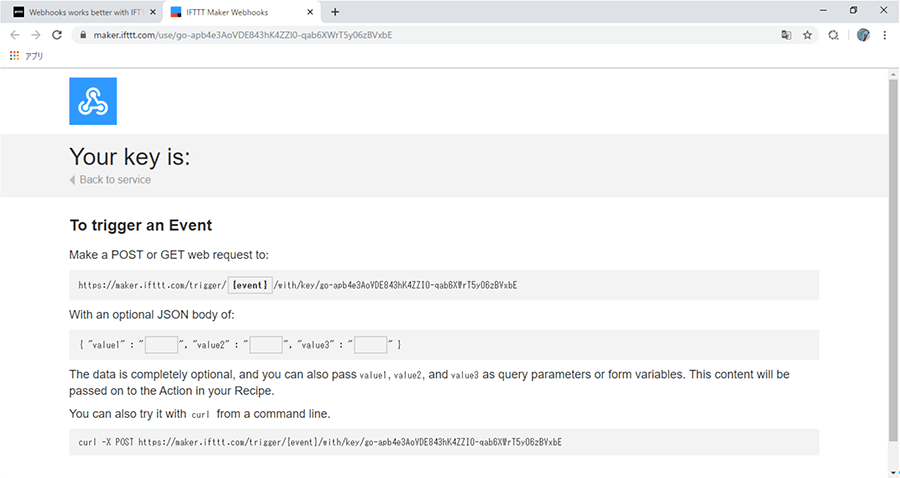Click 'With an optional JSON body of:' text
Image resolution: width=900 pixels, height=478 pixels.
click(x=152, y=314)
